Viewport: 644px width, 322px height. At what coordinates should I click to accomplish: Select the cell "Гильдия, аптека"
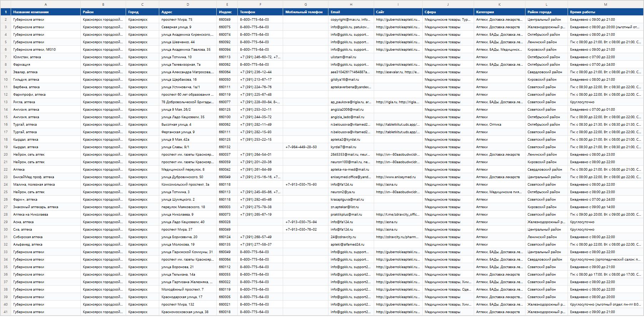click(46, 80)
